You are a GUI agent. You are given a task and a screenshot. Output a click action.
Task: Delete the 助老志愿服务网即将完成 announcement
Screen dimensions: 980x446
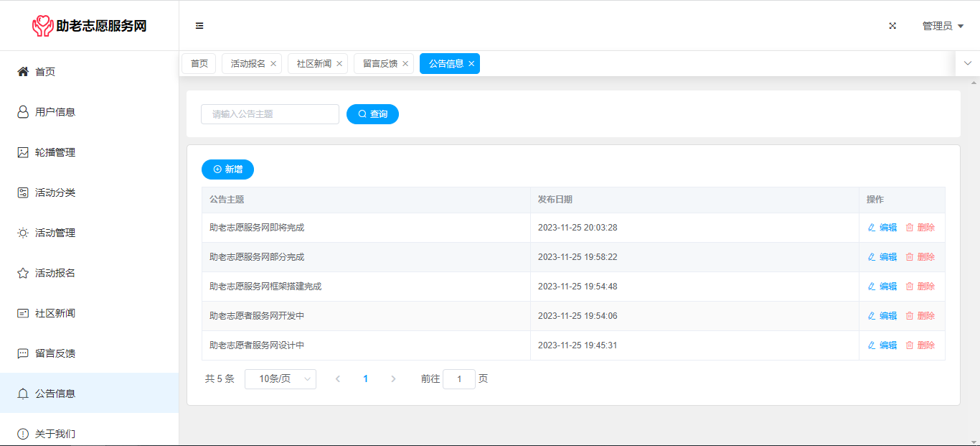coord(920,228)
